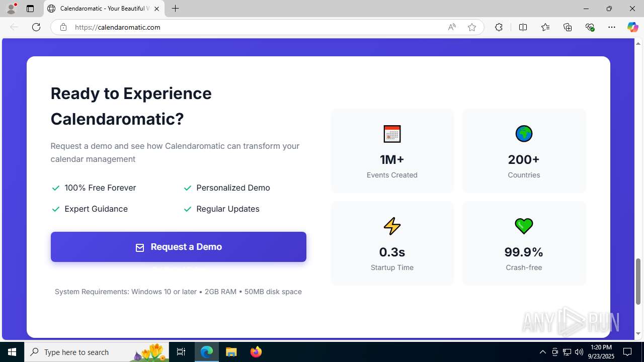Click the 'Startup Time' label
The image size is (644, 362).
tap(392, 267)
